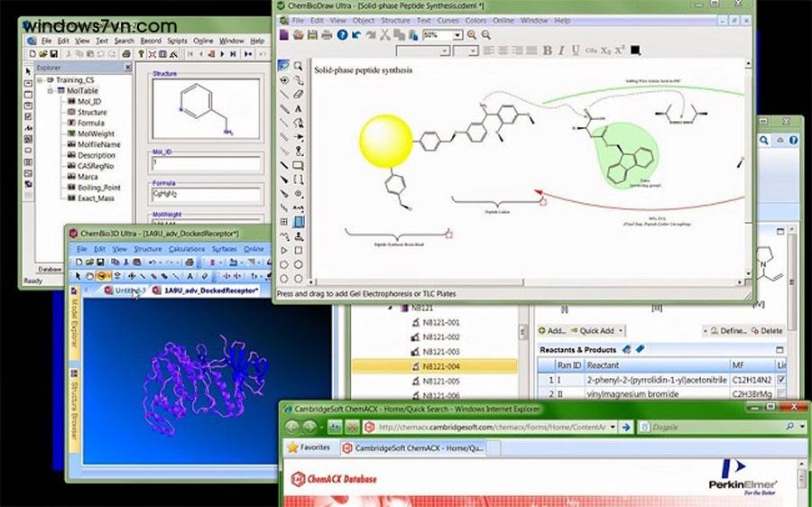Click the Print icon in ChemFinder toolbar
The width and height of the screenshot is (812, 507).
125,54
